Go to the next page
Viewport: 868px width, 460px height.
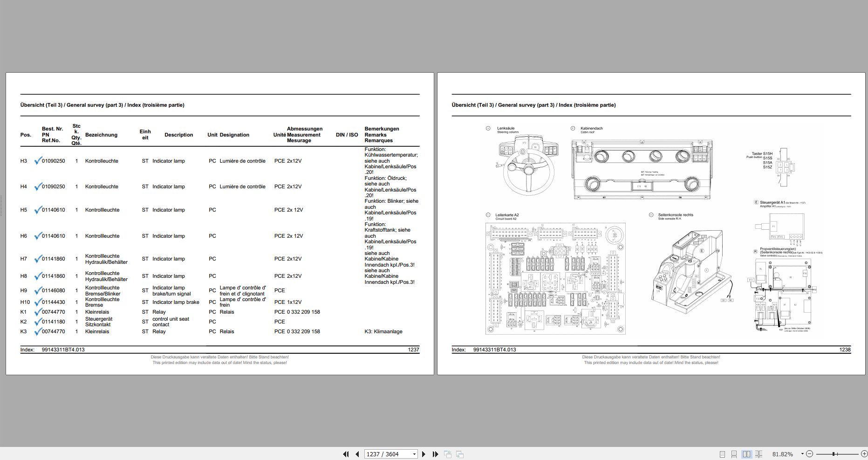[424, 454]
